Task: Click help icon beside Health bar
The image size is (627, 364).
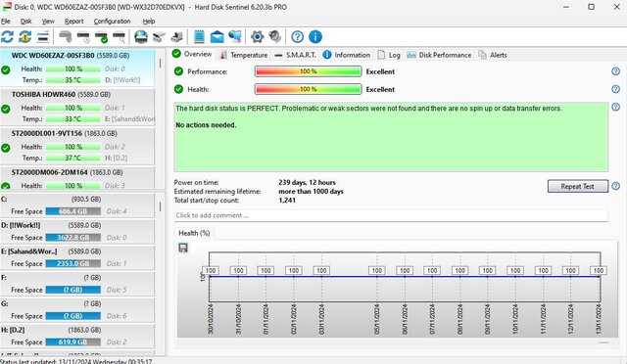Action: click(x=615, y=89)
